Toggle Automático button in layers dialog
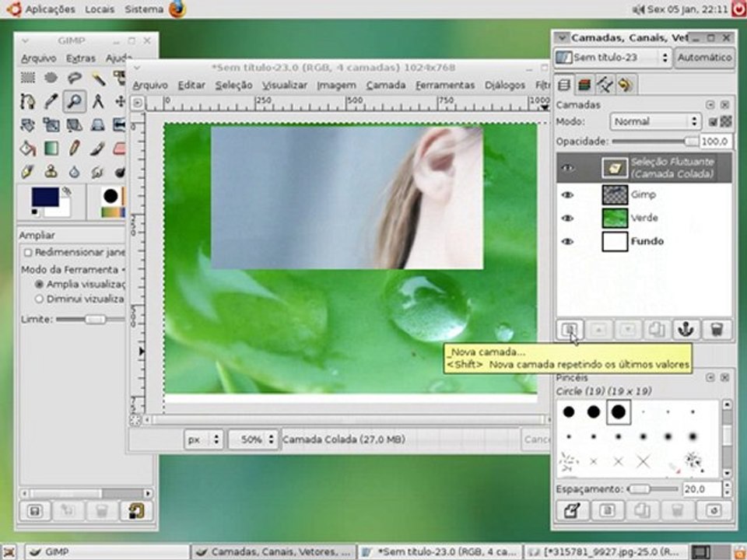Screen dimensions: 747x560 pos(705,58)
